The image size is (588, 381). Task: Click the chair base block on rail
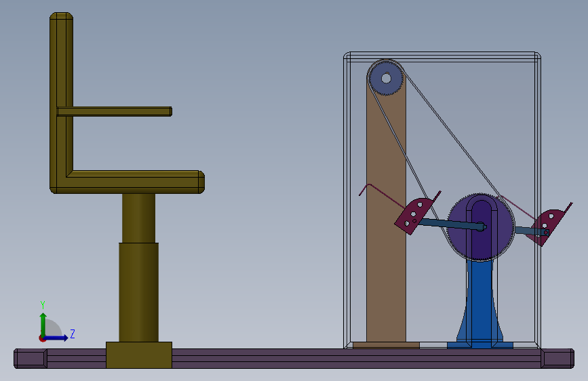(139, 355)
